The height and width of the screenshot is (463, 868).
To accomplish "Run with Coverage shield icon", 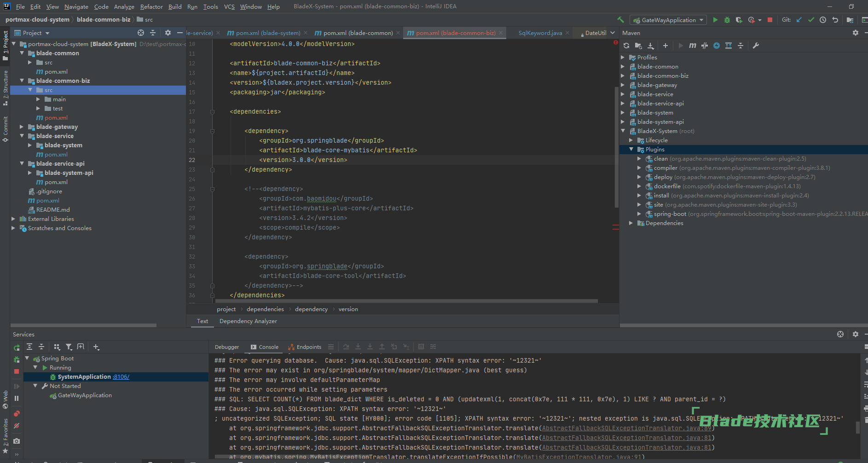I will 739,20.
